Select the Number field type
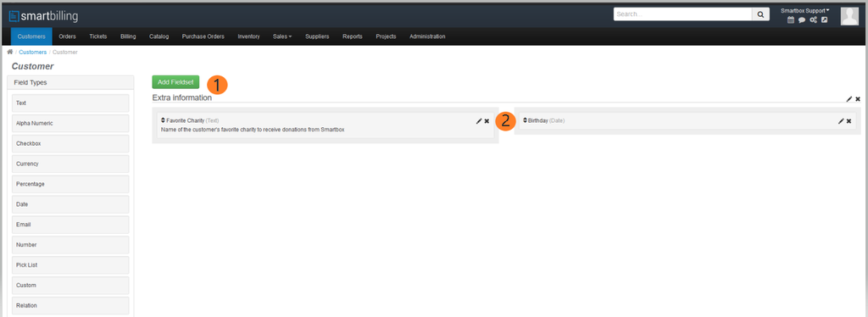This screenshot has width=868, height=317. pyautogui.click(x=70, y=244)
